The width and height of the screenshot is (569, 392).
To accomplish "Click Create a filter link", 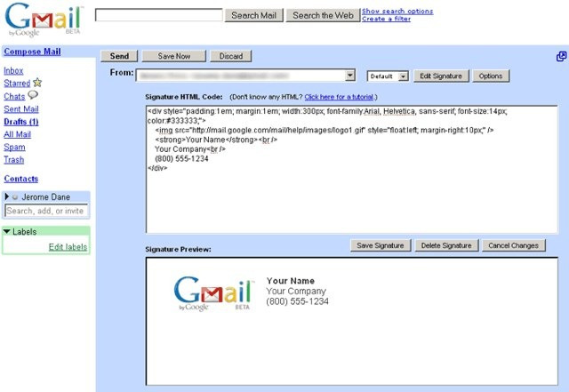I will [386, 19].
